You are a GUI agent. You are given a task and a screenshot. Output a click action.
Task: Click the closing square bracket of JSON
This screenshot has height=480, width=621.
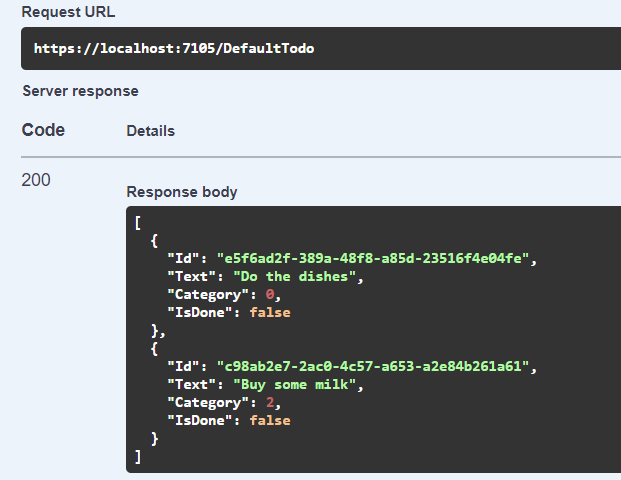tap(137, 456)
